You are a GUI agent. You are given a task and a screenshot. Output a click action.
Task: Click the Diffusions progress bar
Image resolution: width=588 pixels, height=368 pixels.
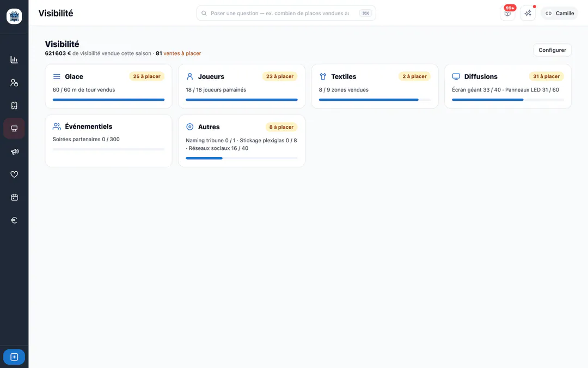click(x=508, y=100)
